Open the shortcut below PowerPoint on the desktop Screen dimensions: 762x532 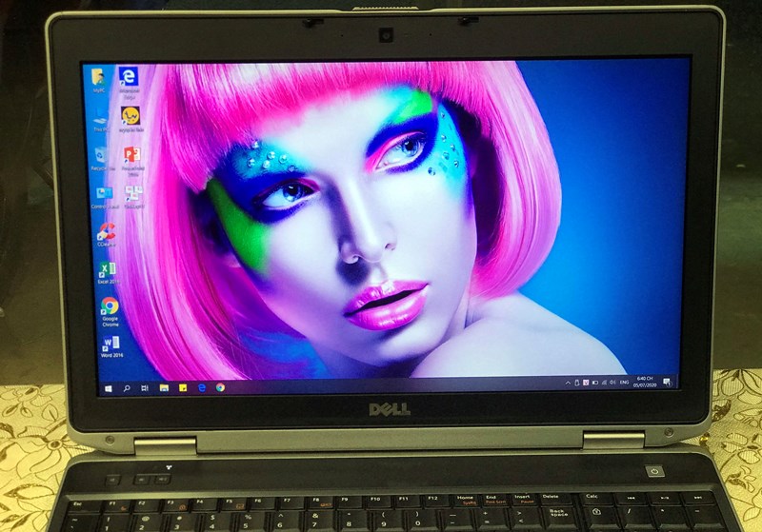pyautogui.click(x=133, y=197)
